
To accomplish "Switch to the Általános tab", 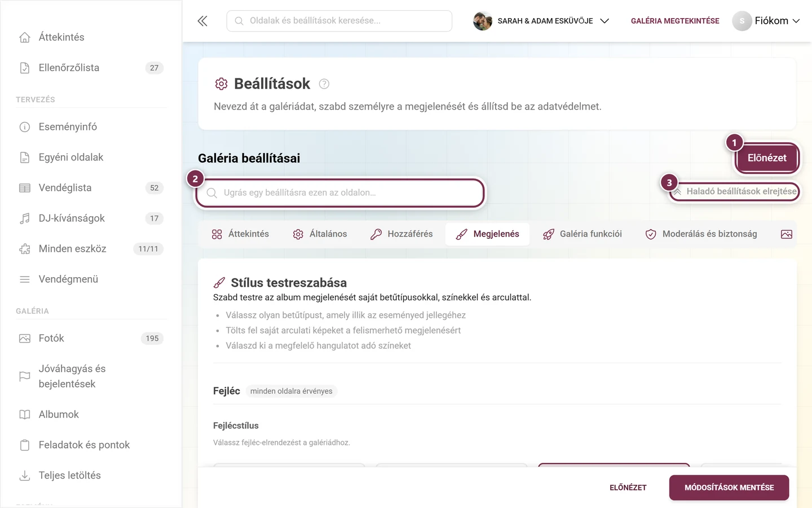I will 320,234.
